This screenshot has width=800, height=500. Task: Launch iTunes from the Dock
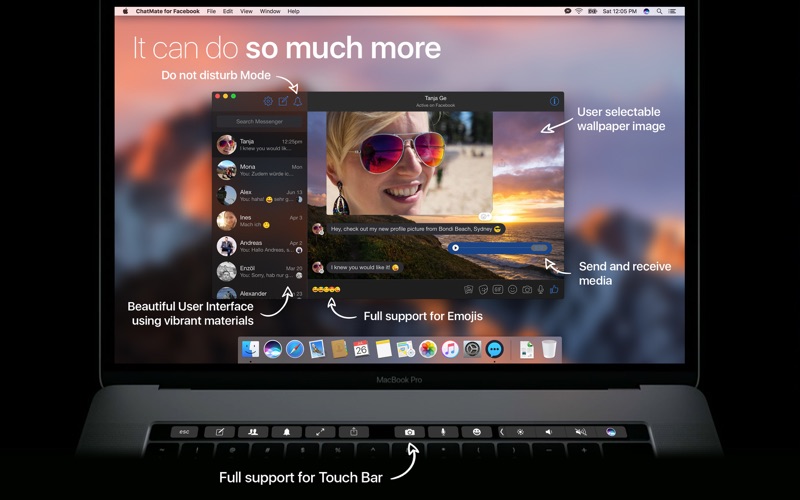pyautogui.click(x=450, y=349)
